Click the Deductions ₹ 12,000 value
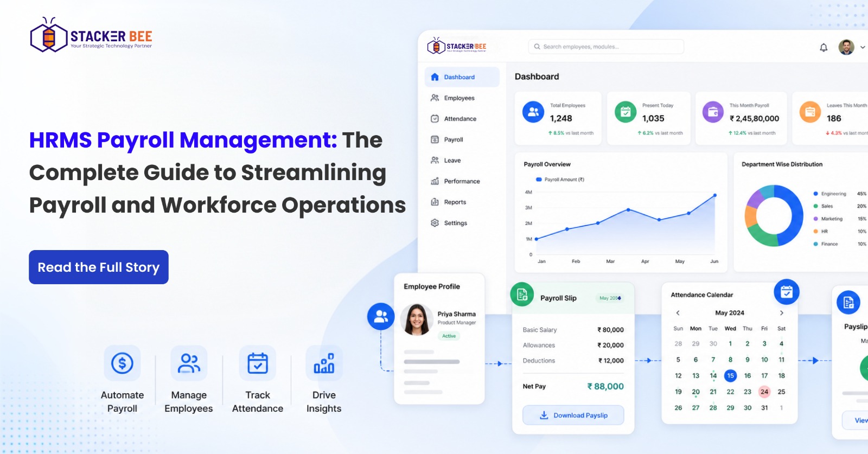The height and width of the screenshot is (454, 868). [x=611, y=361]
